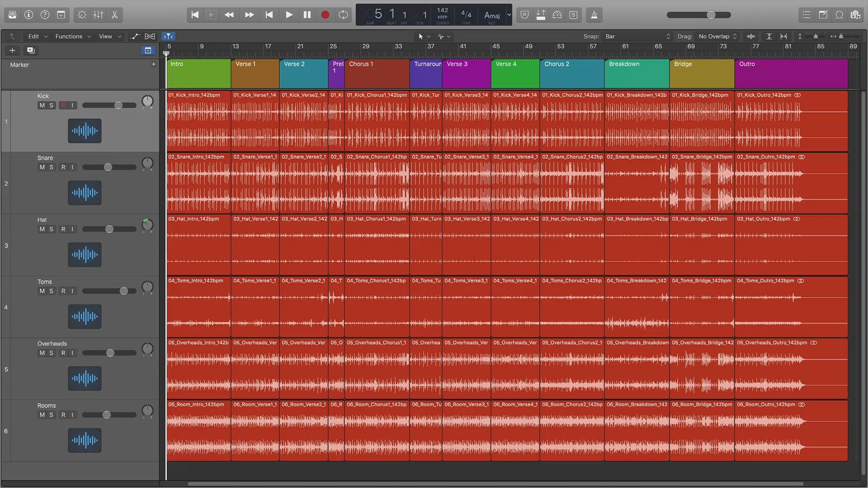Solo the Snare track
This screenshot has width=868, height=488.
click(51, 167)
